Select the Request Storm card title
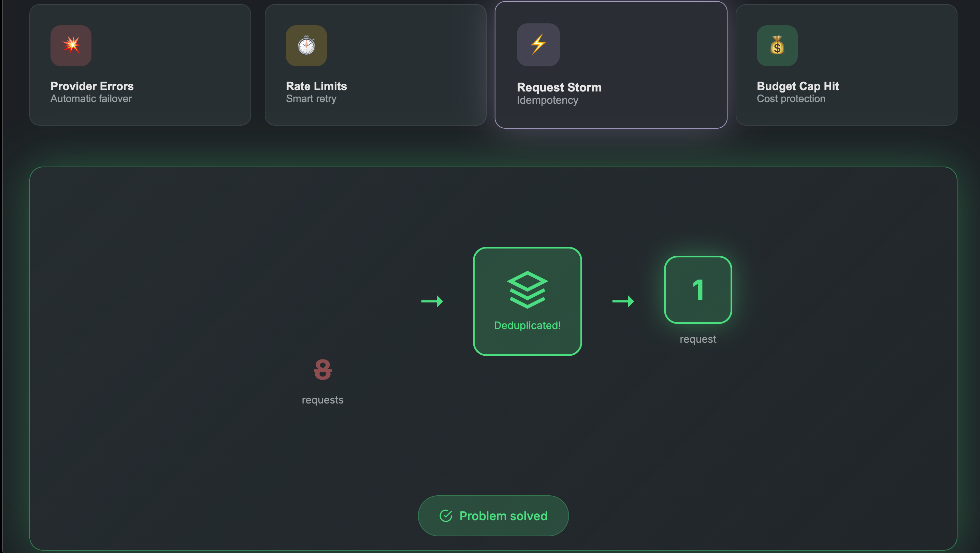Viewport: 980px width, 553px height. (559, 87)
